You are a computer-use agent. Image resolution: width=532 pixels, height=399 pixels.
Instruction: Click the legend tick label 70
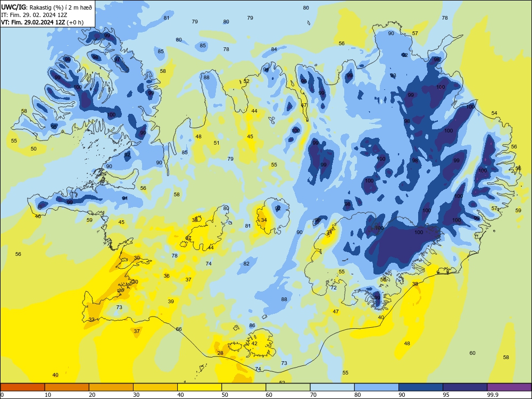click(x=313, y=395)
